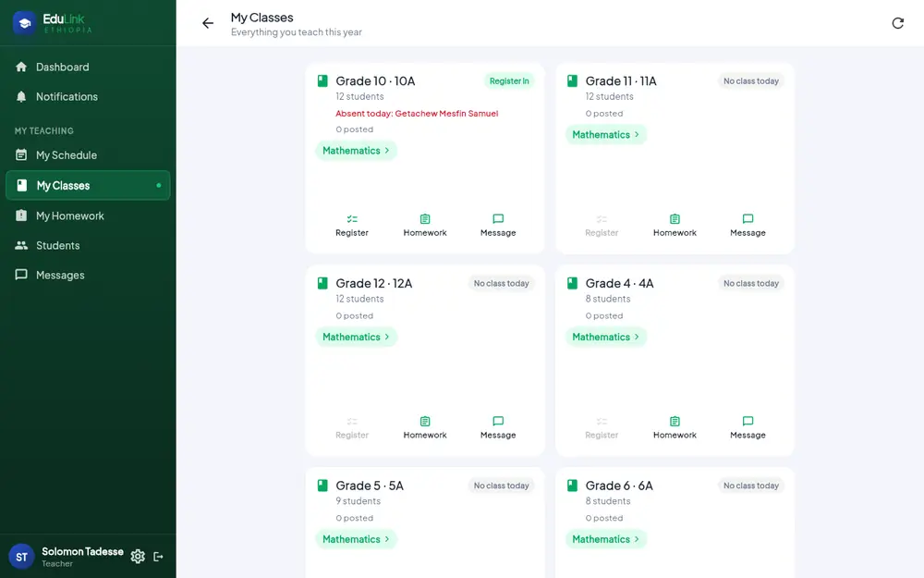Click the refresh icon at top right
The image size is (924, 578).
[x=897, y=23]
